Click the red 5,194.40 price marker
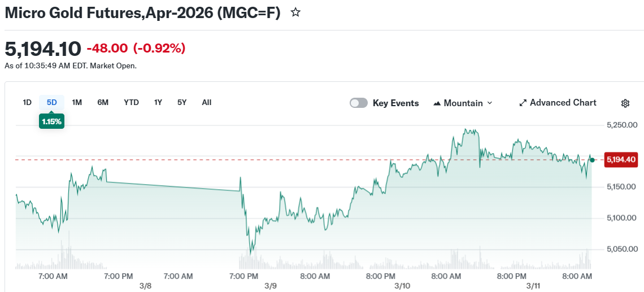Image resolution: width=644 pixels, height=292 pixels. coord(621,160)
